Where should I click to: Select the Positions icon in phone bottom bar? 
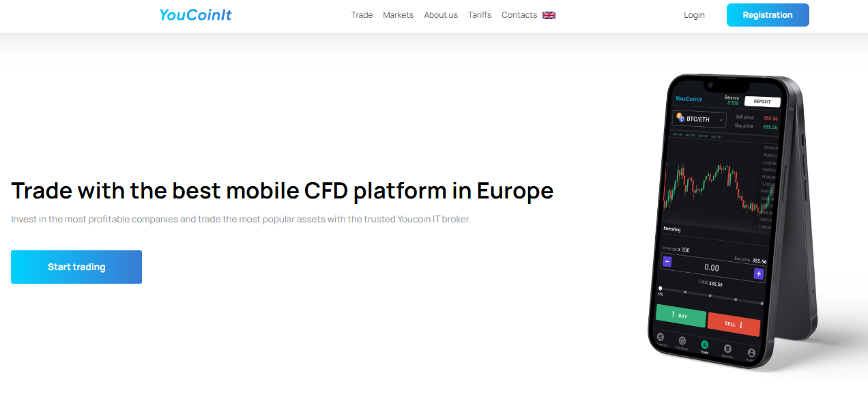[682, 342]
